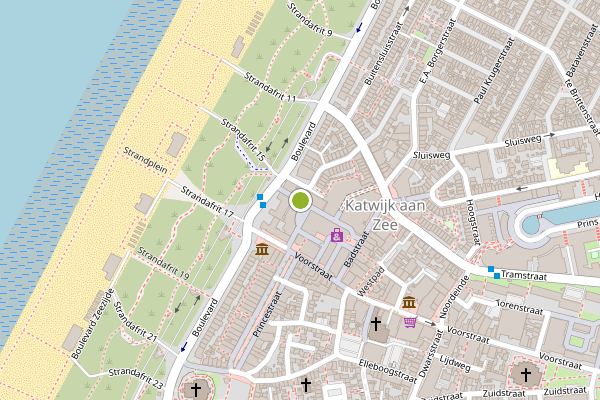The image size is (600, 400).
Task: Select the purple shopping bag icon
Action: coord(337,235)
